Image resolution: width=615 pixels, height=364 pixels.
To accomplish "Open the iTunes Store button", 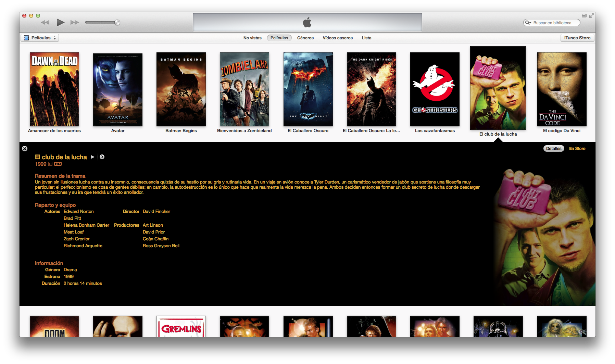I will pyautogui.click(x=577, y=38).
